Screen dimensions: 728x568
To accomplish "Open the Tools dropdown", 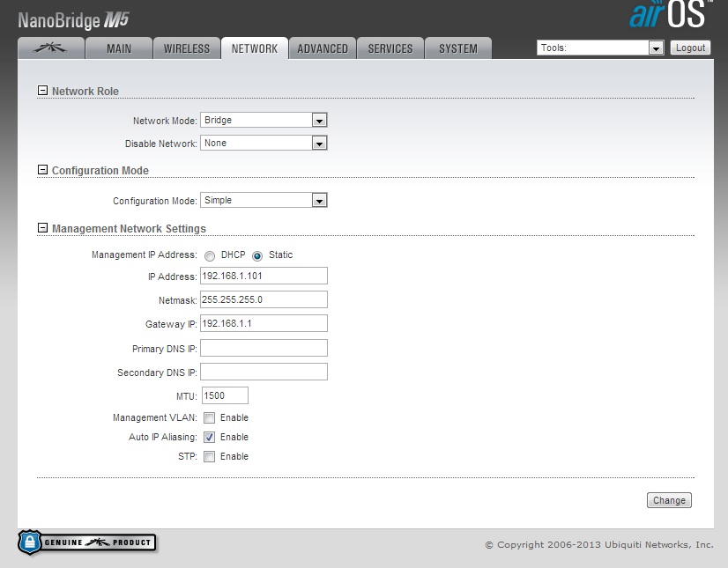I will [600, 48].
